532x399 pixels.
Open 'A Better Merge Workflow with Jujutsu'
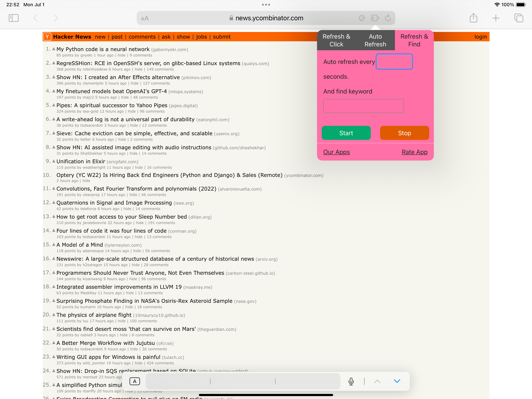[106, 343]
